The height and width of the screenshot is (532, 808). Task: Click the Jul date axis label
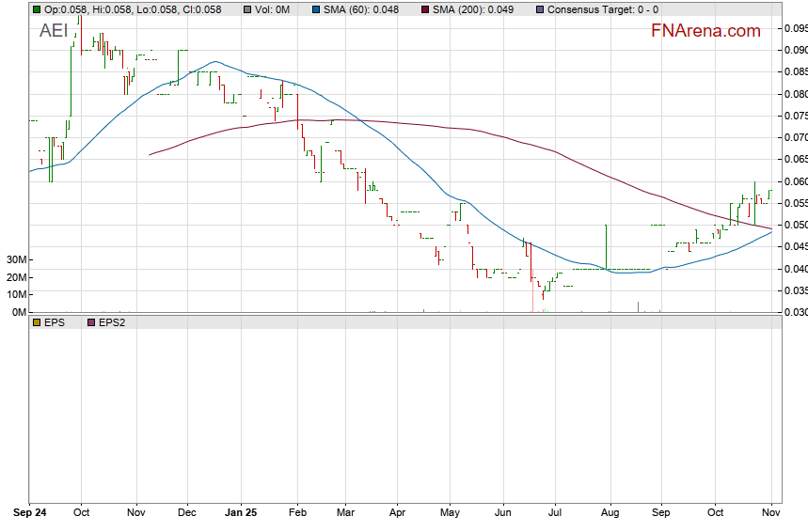(x=556, y=514)
